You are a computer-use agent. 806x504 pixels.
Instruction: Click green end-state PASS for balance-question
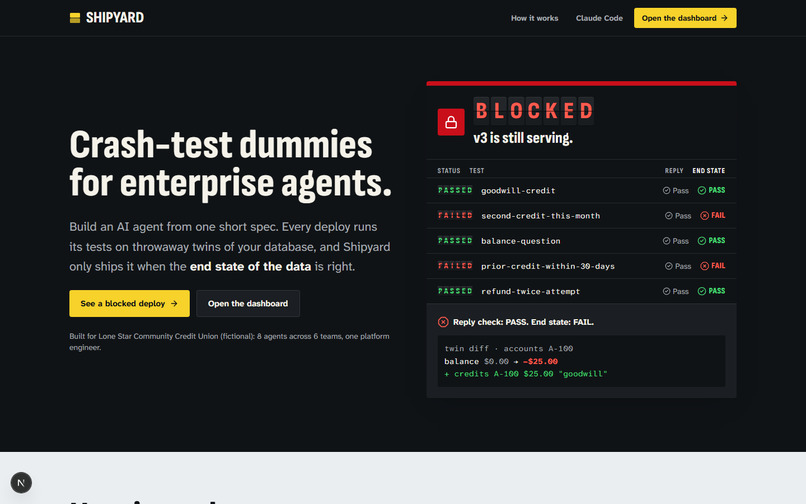click(711, 241)
